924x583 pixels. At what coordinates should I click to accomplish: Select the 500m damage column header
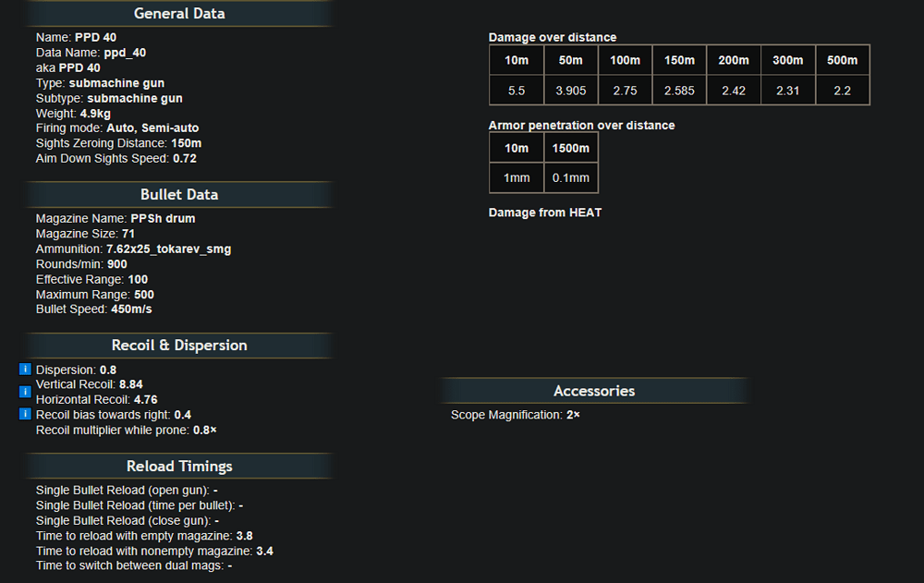842,60
